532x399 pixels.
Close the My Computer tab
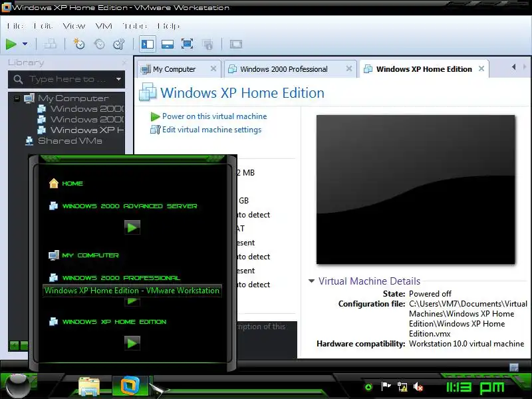213,69
